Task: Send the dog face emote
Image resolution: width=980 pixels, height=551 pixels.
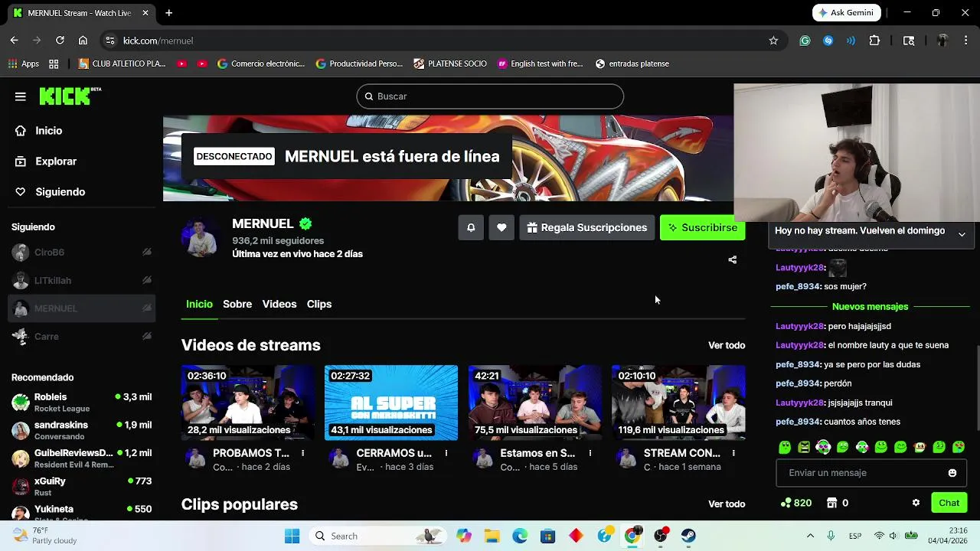Action: [920, 447]
